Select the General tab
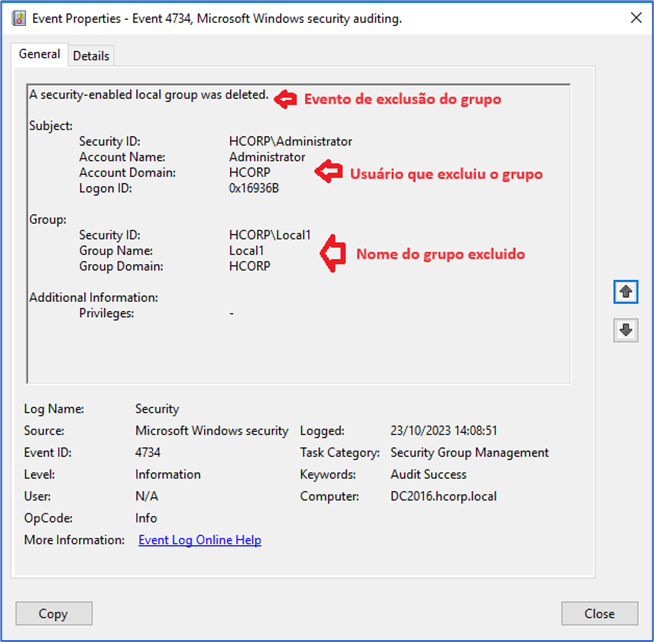This screenshot has height=642, width=654. click(x=40, y=55)
